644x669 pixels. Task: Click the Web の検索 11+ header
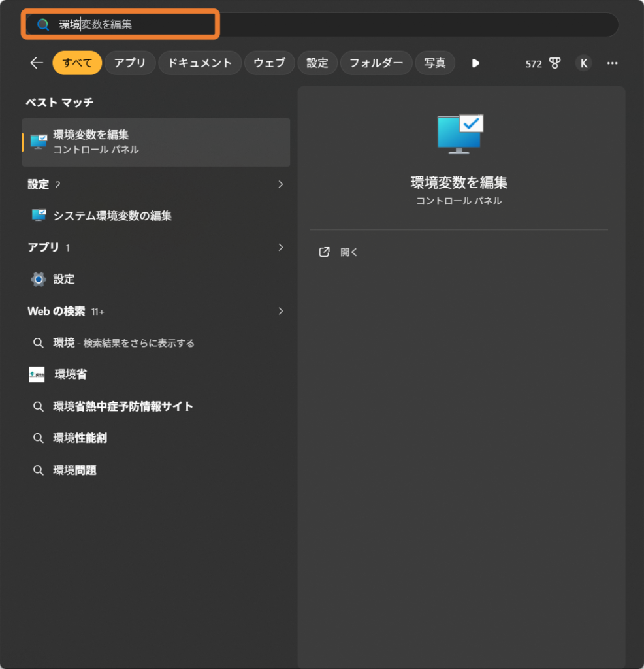tap(66, 312)
